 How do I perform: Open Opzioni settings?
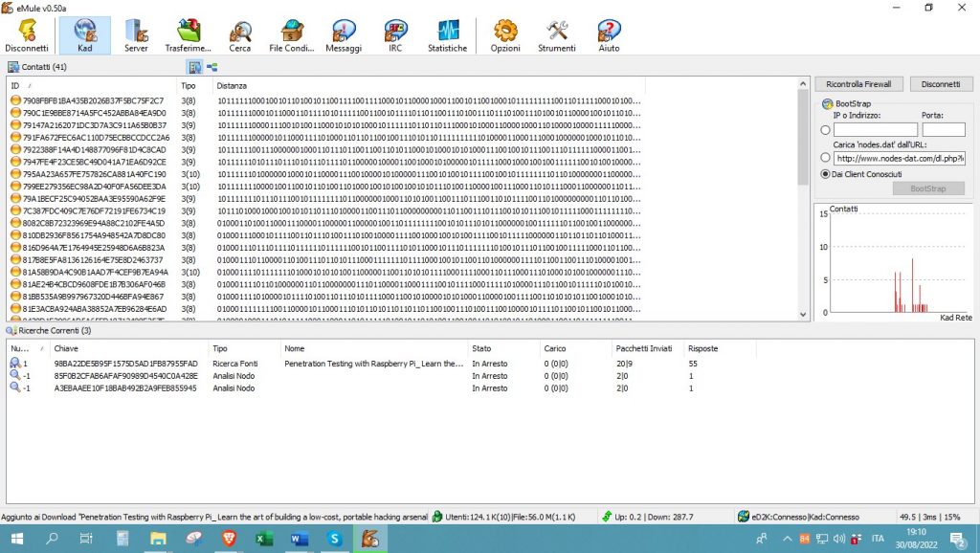[505, 35]
